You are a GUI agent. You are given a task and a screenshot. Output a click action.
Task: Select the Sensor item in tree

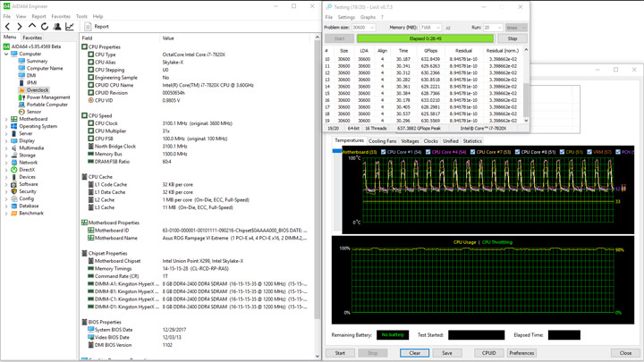pos(33,112)
